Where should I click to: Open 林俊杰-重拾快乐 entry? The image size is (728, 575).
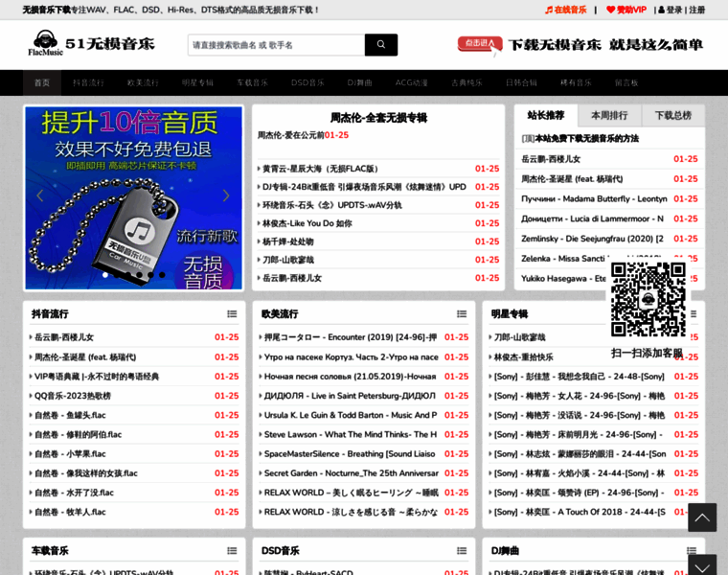[x=524, y=357]
